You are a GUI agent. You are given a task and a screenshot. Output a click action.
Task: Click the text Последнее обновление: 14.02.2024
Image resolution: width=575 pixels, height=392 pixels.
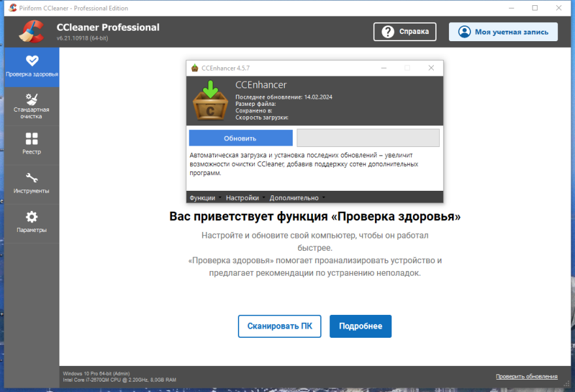pyautogui.click(x=284, y=97)
